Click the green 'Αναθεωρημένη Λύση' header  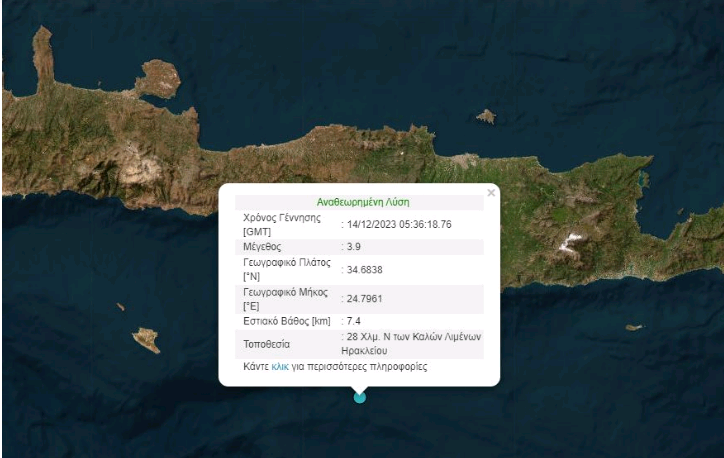click(x=363, y=202)
